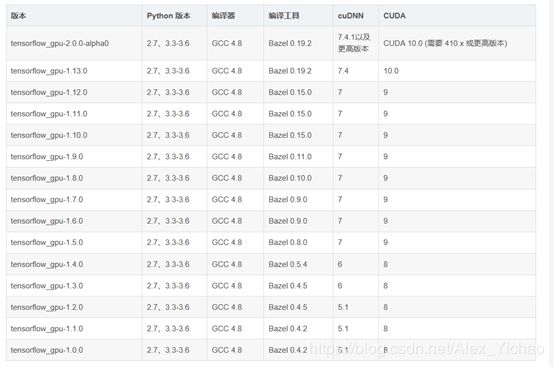The height and width of the screenshot is (367, 554).
Task: Select the tensorflow_gpu-1.13.0 row label
Action: (49, 71)
